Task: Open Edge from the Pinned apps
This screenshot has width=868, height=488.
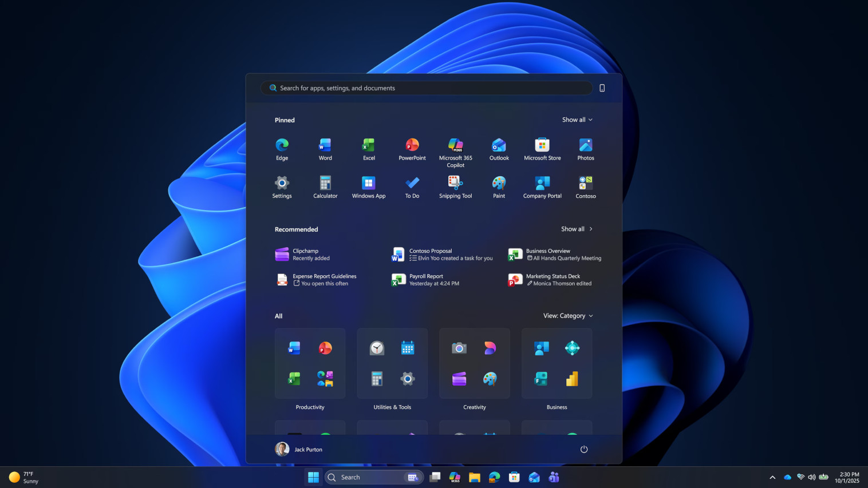Action: (x=282, y=149)
